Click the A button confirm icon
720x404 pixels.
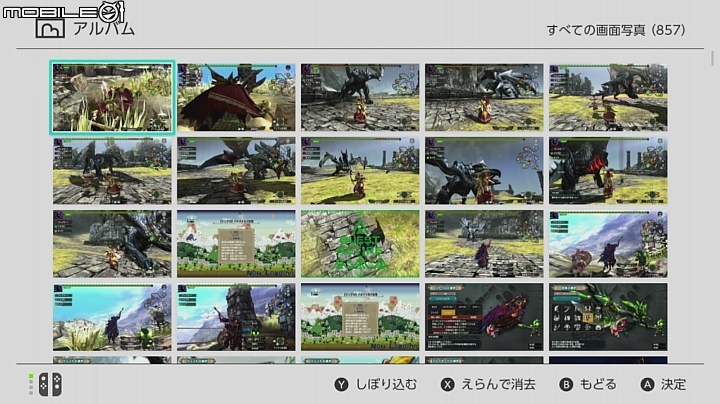pos(647,385)
